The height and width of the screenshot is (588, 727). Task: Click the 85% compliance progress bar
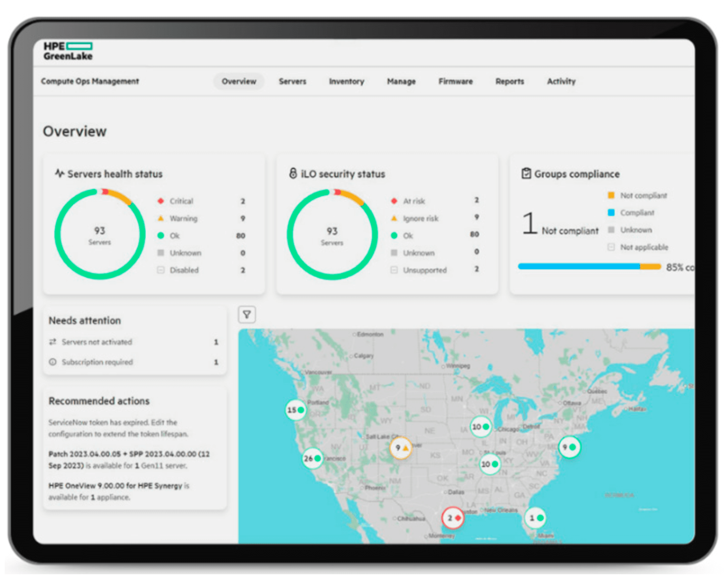click(589, 266)
